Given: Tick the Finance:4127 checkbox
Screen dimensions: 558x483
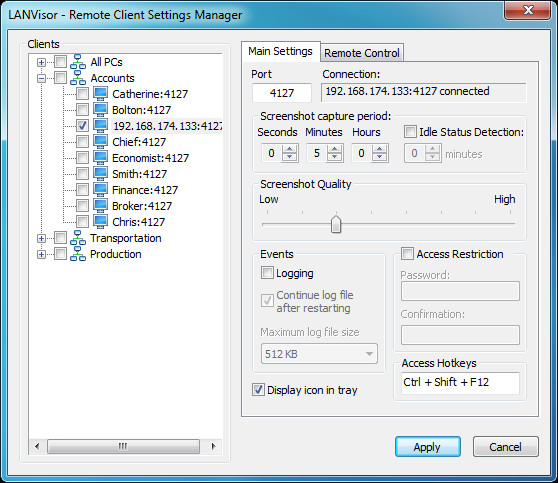Looking at the screenshot, I should (x=82, y=190).
